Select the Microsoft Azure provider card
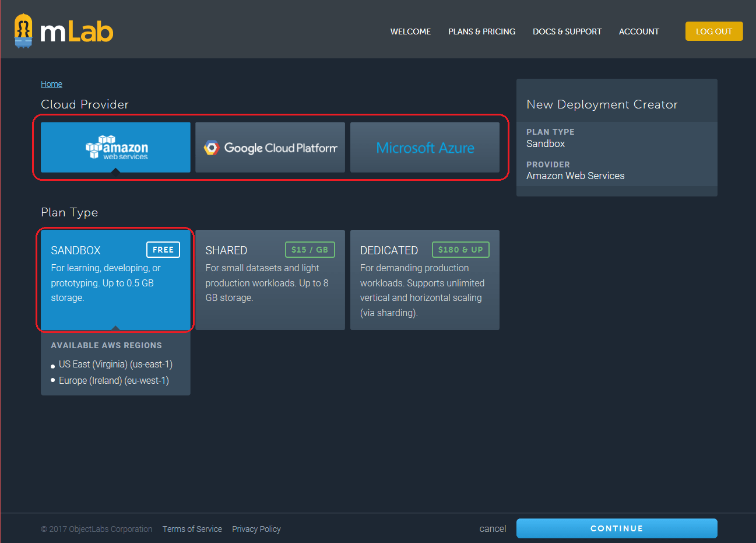 425,147
